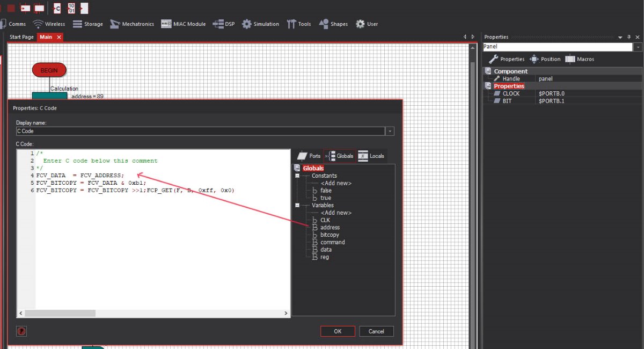
Task: Select the address variable
Action: point(330,227)
